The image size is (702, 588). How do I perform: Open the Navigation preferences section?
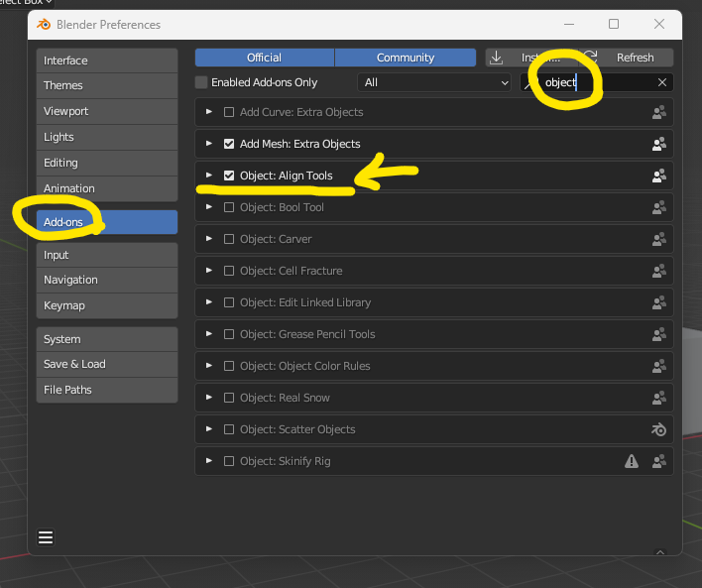(107, 280)
